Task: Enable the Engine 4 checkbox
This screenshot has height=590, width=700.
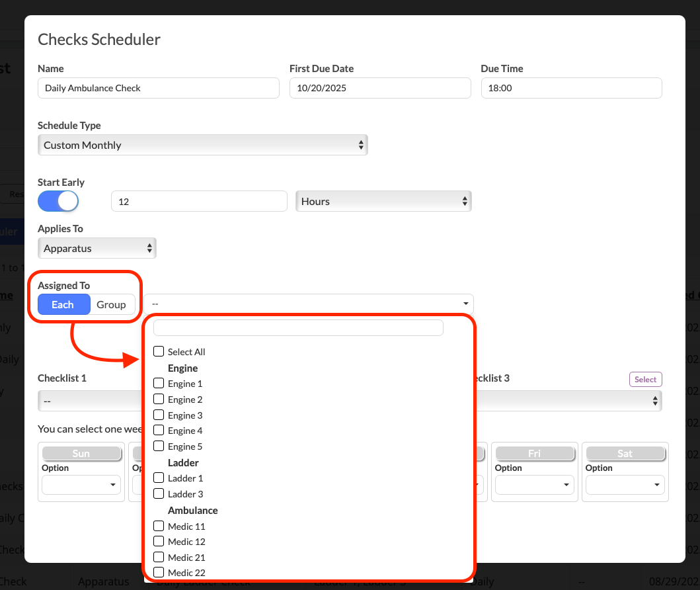Action: [x=159, y=431]
